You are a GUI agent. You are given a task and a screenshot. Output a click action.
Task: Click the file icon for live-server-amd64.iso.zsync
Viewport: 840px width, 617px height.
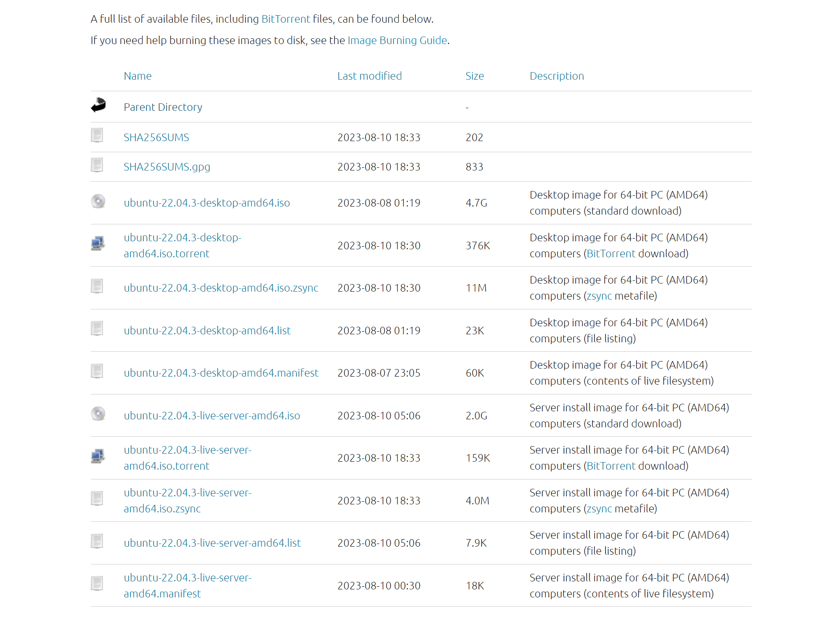click(97, 499)
